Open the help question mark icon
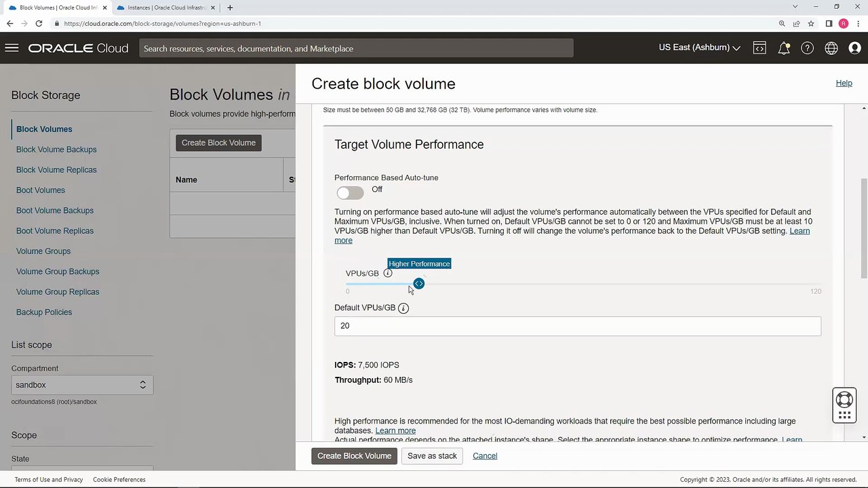Viewport: 868px width, 488px height. click(x=807, y=48)
